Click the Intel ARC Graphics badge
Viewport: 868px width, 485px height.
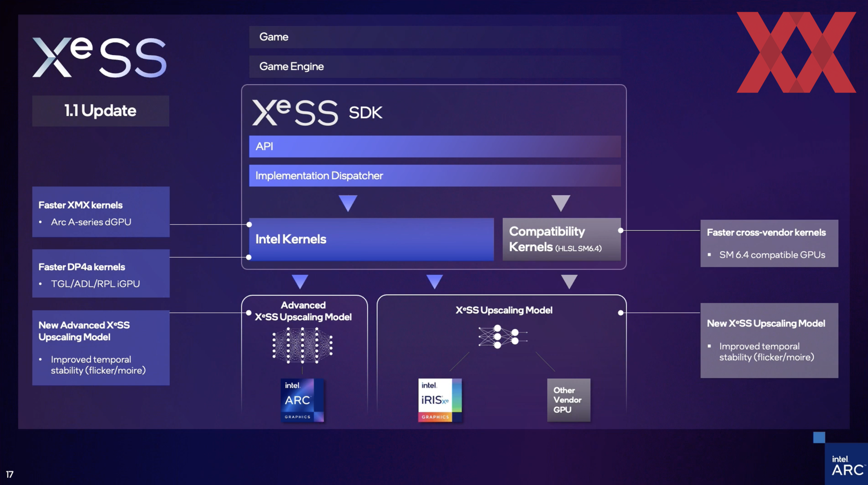coord(302,400)
